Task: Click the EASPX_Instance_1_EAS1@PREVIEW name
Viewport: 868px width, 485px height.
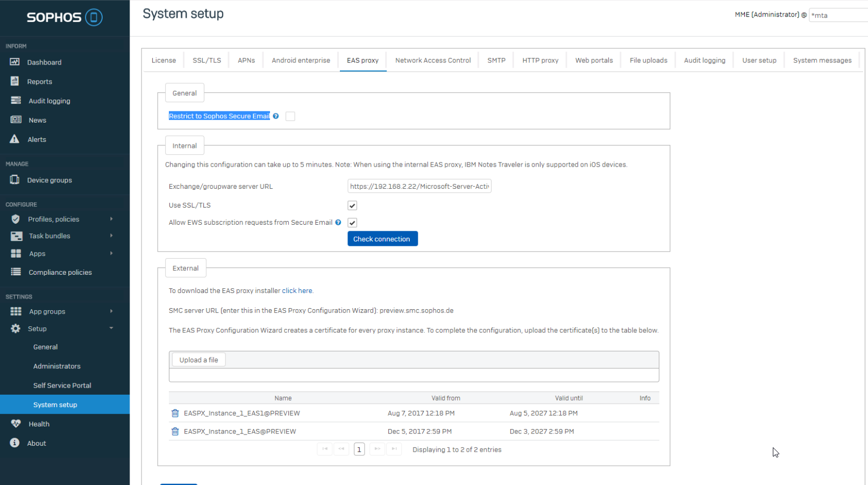Action: (x=242, y=413)
